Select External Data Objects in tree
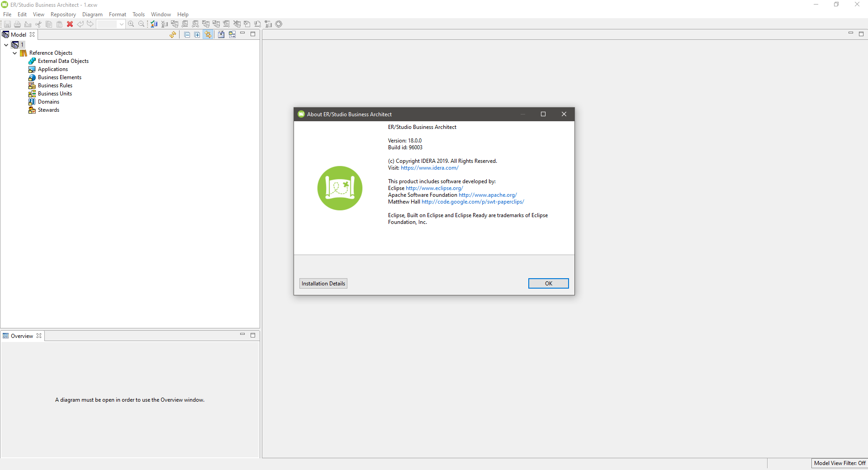 (63, 61)
